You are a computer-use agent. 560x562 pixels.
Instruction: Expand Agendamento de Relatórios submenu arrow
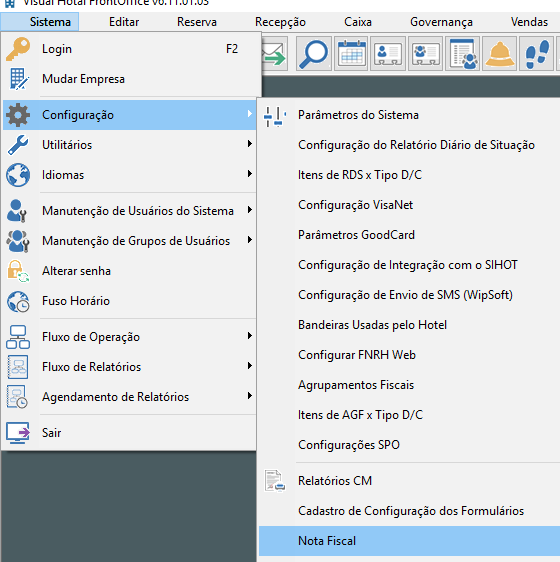(250, 396)
